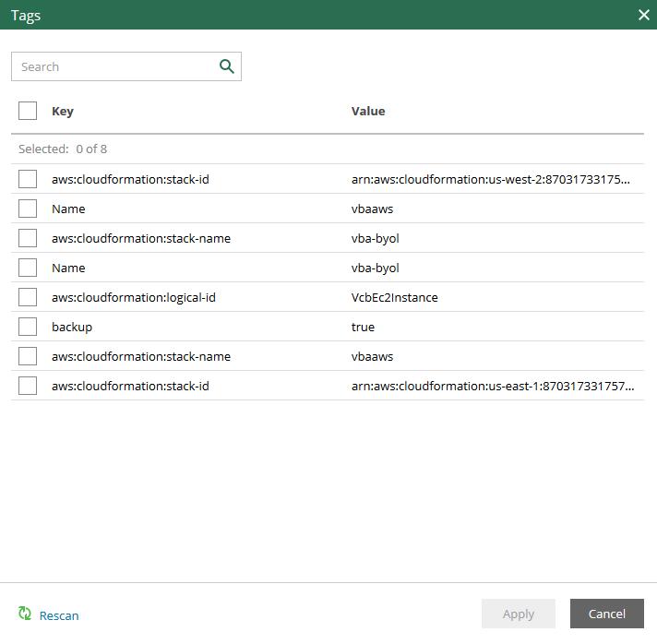Check the stack-id row for us-west-2
Viewport: 657px width, 644px height.
coord(28,179)
